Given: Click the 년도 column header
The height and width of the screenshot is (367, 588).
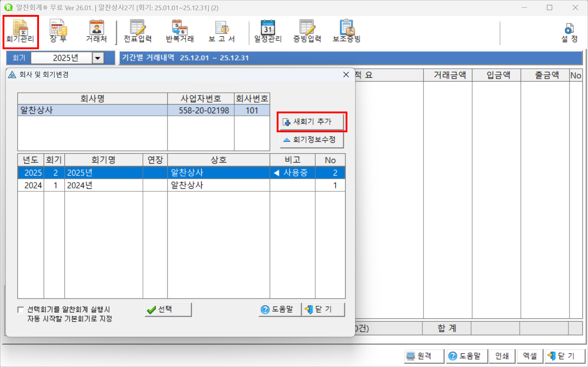Looking at the screenshot, I should pos(31,160).
